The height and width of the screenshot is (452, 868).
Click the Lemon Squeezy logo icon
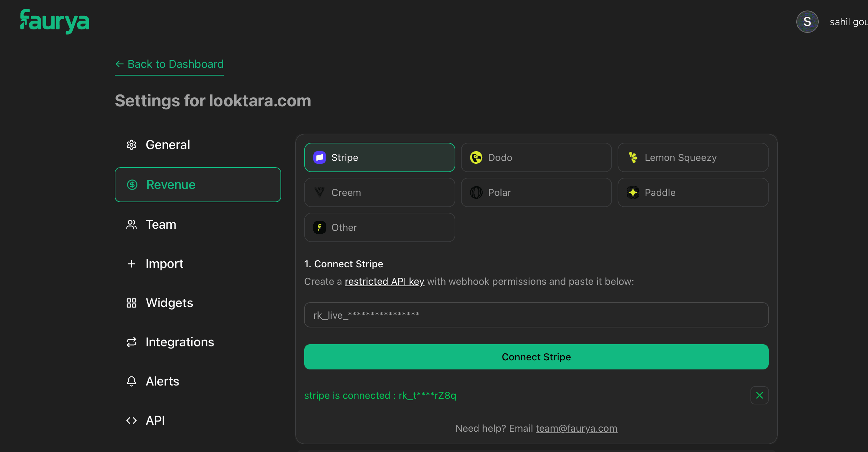coord(633,157)
